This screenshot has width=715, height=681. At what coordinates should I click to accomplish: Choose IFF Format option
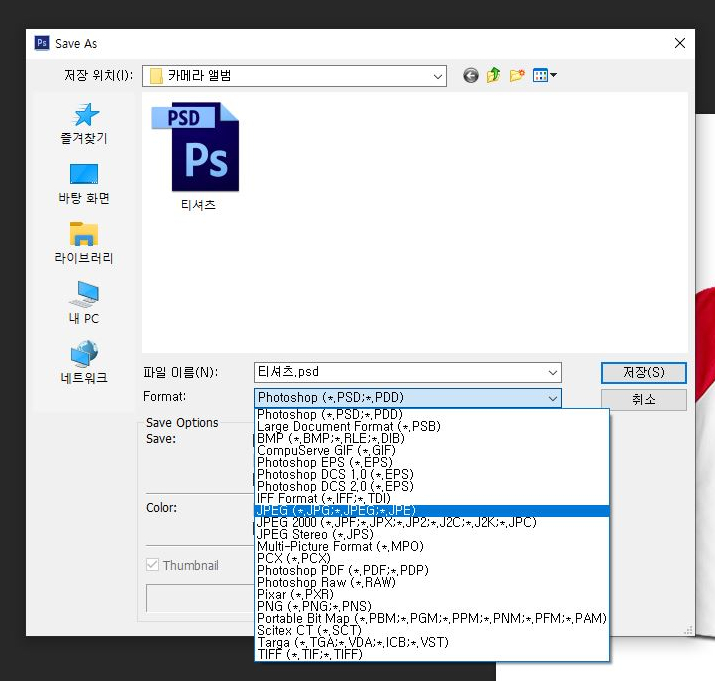pyautogui.click(x=431, y=499)
